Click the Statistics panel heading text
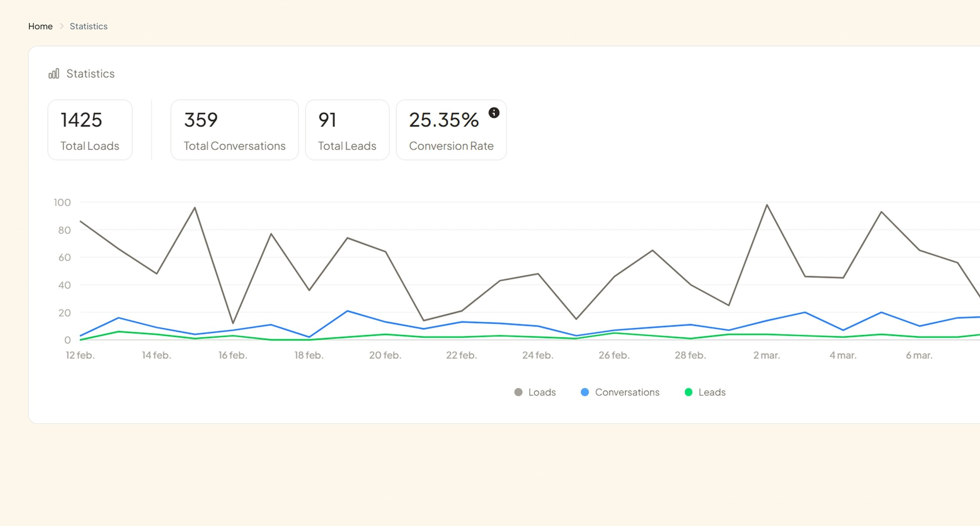The image size is (980, 526). point(90,74)
